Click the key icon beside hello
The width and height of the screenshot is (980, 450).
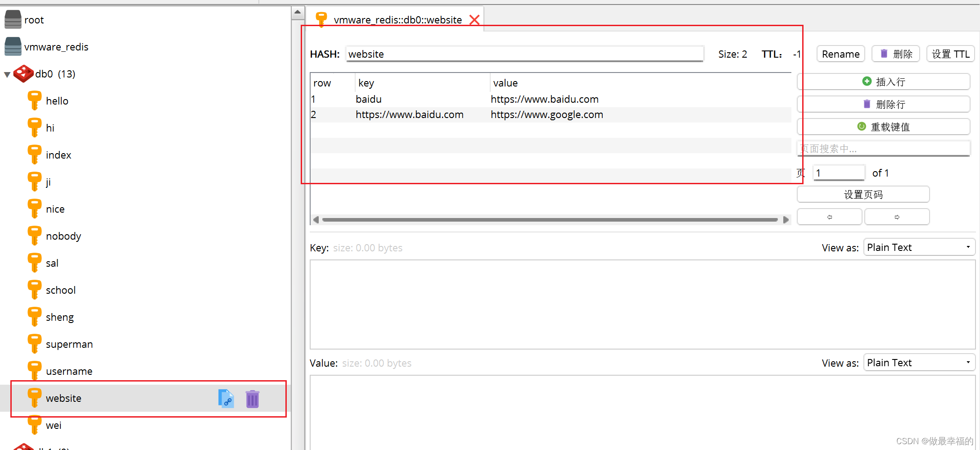35,100
